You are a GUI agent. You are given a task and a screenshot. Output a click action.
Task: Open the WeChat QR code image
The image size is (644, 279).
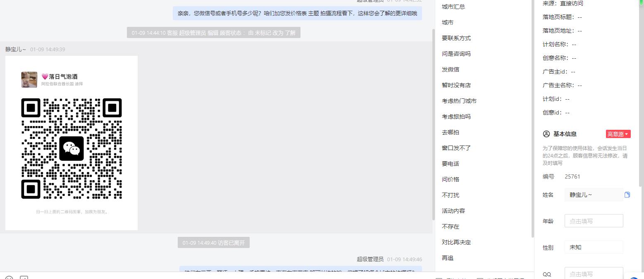(x=72, y=143)
